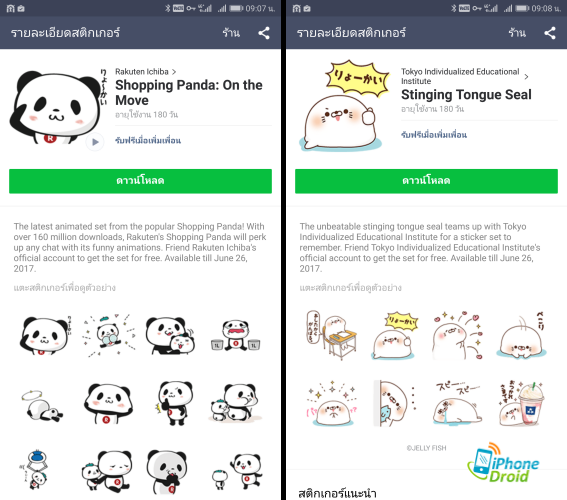Download the Stinging Tongue Seal sticker set

426,181
